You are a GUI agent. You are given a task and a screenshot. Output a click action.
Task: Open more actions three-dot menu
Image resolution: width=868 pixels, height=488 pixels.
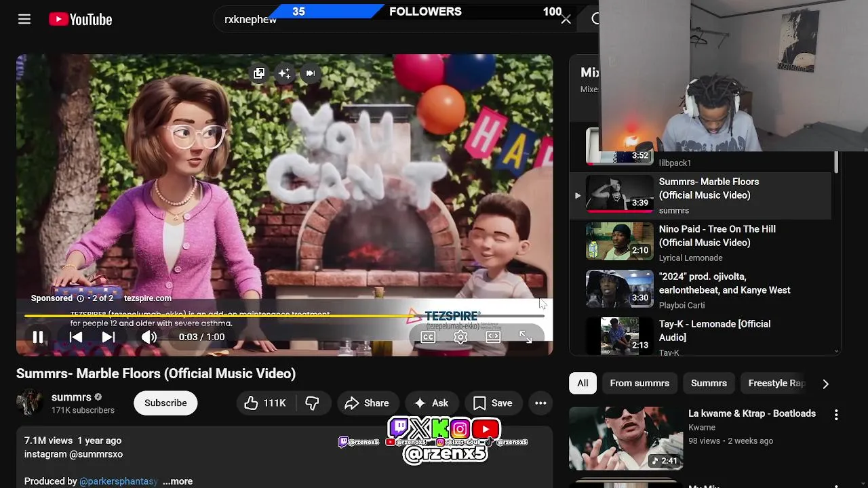pyautogui.click(x=540, y=403)
